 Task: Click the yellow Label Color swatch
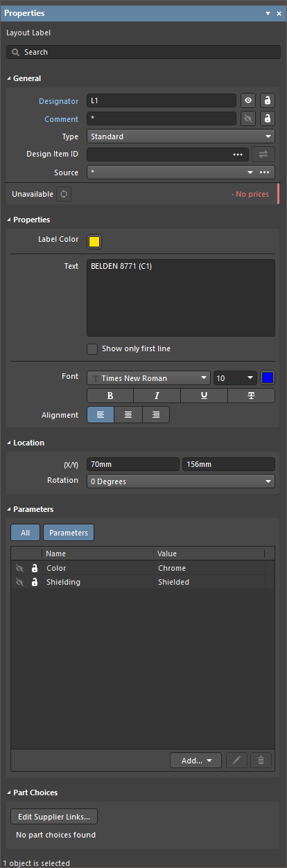(94, 242)
